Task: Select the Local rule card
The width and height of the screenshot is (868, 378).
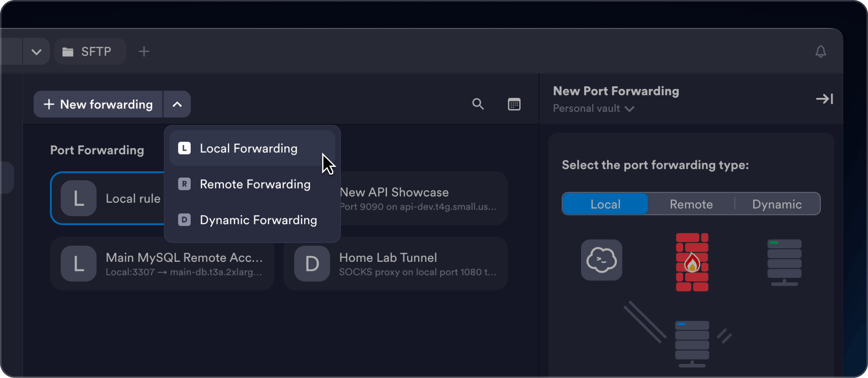Action: pyautogui.click(x=107, y=198)
